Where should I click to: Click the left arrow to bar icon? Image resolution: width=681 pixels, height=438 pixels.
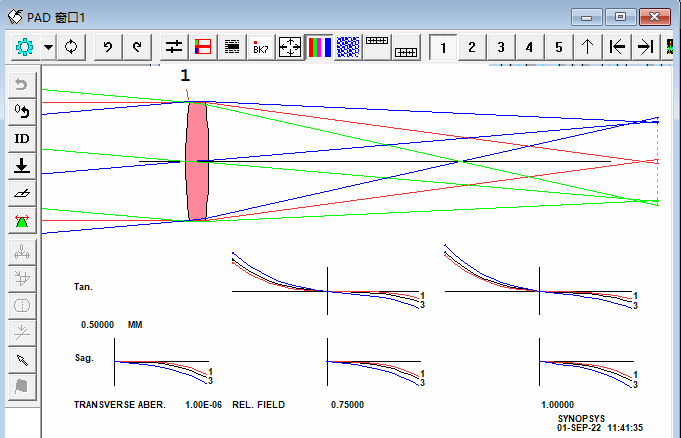pos(617,47)
